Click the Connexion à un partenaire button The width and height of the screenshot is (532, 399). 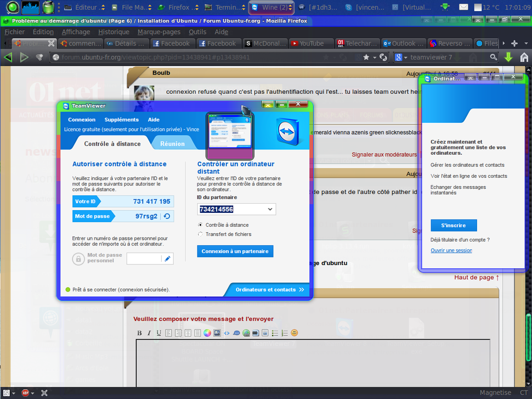point(235,251)
